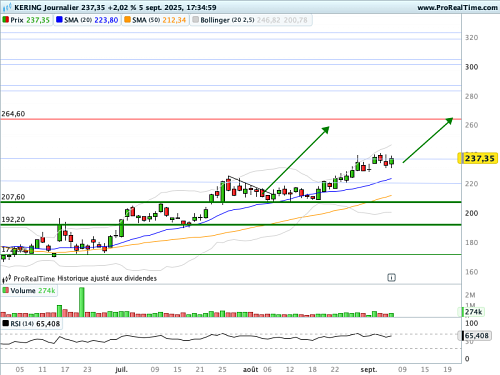Click the 200 price axis label
This screenshot has width=500, height=375.
[471, 213]
